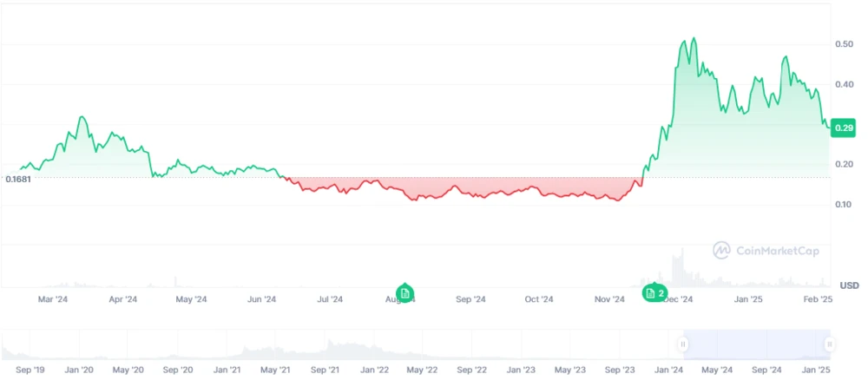
Task: Click the chart's highest green peak
Action: pyautogui.click(x=693, y=39)
